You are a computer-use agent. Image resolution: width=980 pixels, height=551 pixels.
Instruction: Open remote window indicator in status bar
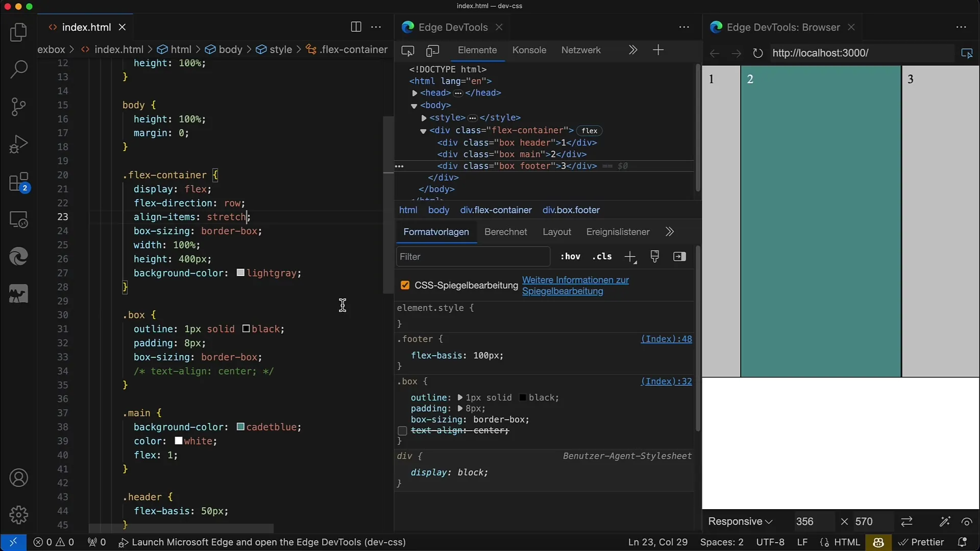[x=13, y=542]
